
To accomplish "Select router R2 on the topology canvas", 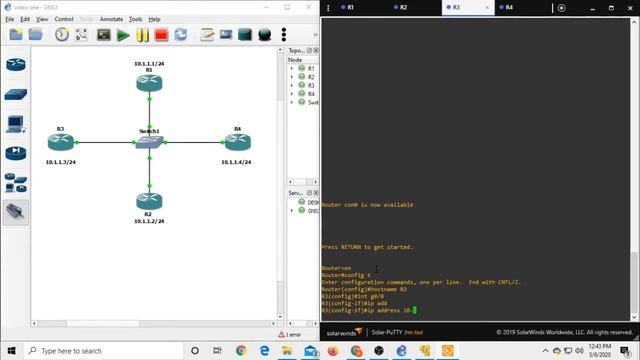I will pos(149,201).
